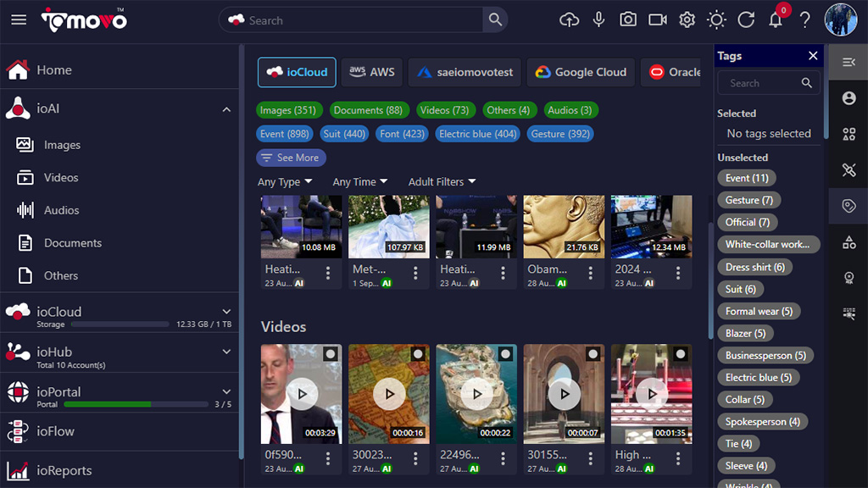This screenshot has width=868, height=488.
Task: Select the Official (7) tag
Action: (748, 223)
